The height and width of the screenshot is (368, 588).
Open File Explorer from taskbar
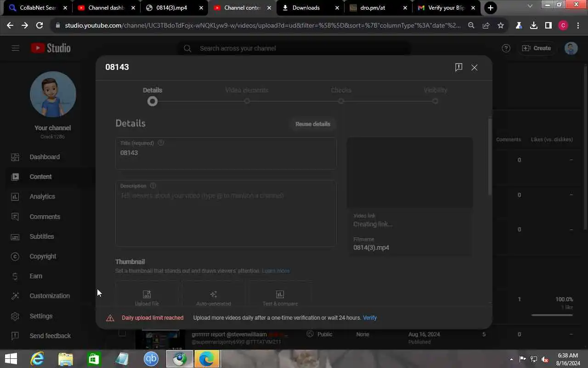[66, 359]
